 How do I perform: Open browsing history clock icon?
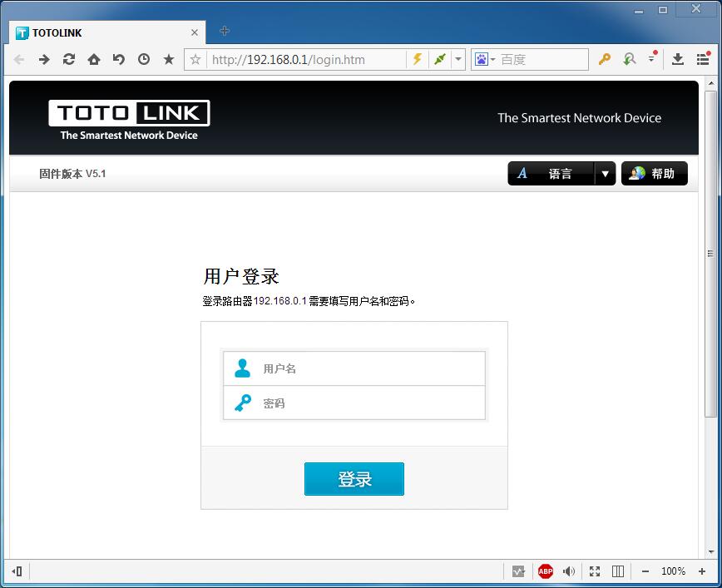[144, 59]
